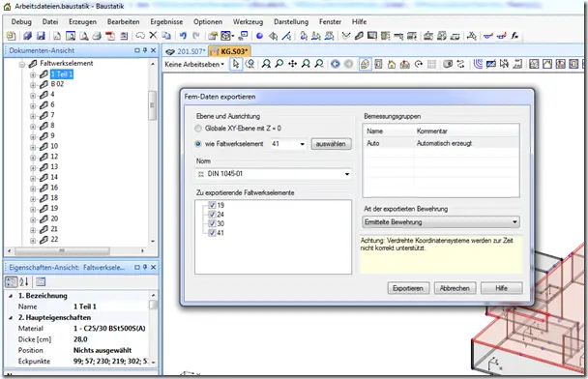The height and width of the screenshot is (379, 588).
Task: Click the PDF export toolbar icon
Action: (x=110, y=36)
